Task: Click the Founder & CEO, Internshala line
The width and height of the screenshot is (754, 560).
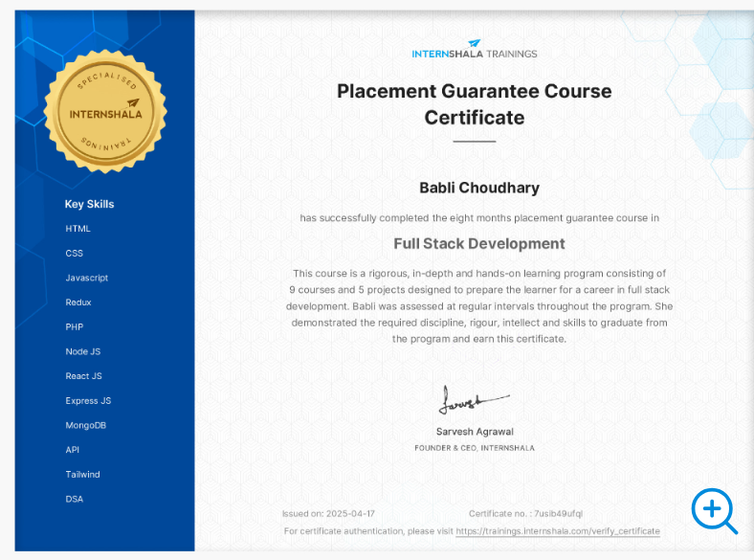Action: point(475,448)
